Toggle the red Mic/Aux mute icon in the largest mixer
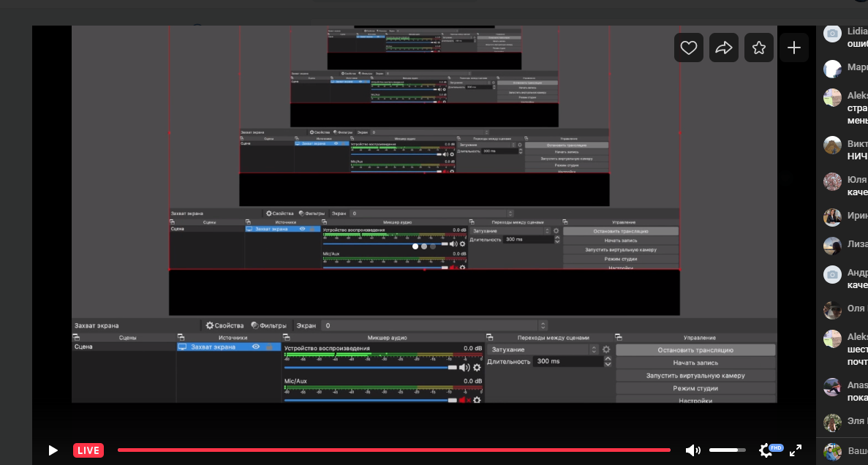The height and width of the screenshot is (465, 868). click(464, 400)
